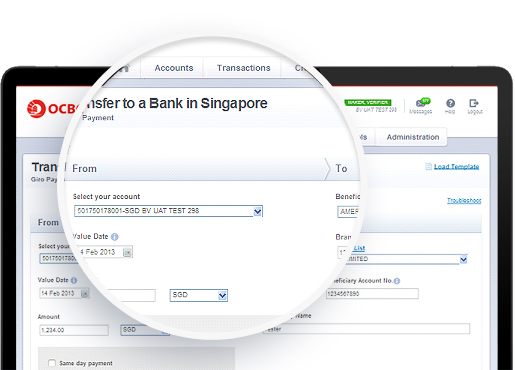
Task: Click the Logout icon
Action: 474,103
